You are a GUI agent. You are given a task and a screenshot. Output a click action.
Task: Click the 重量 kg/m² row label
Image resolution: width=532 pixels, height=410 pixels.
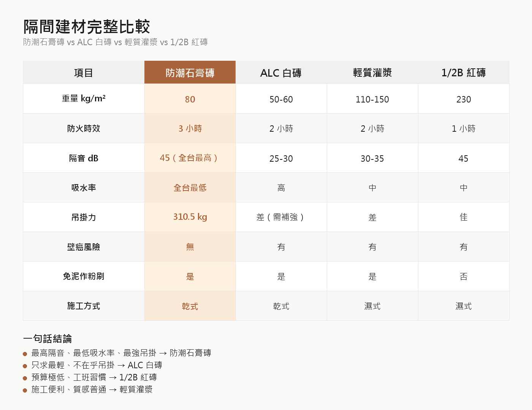(x=83, y=99)
